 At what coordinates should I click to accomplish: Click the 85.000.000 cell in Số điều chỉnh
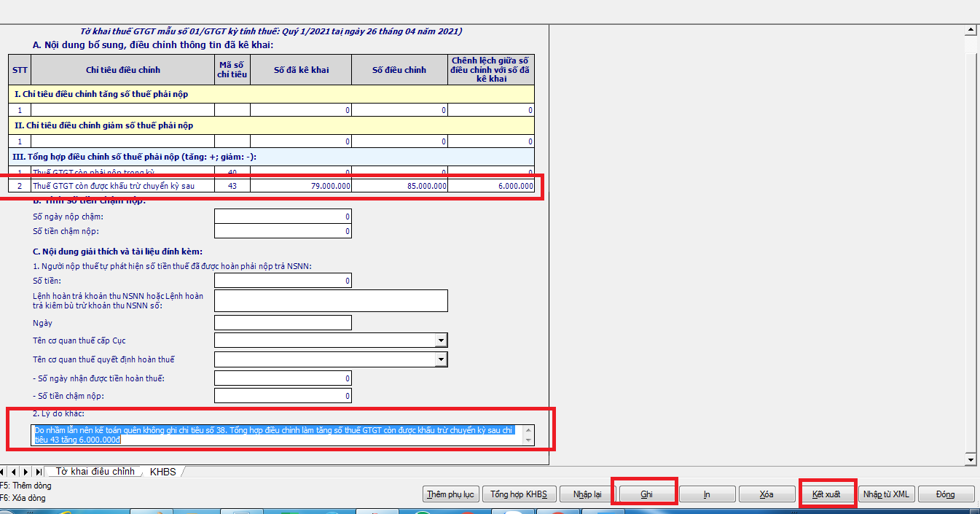[x=399, y=186]
